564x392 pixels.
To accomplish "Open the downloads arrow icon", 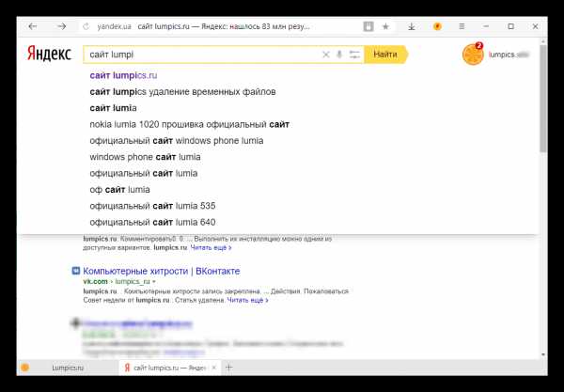I will [412, 26].
